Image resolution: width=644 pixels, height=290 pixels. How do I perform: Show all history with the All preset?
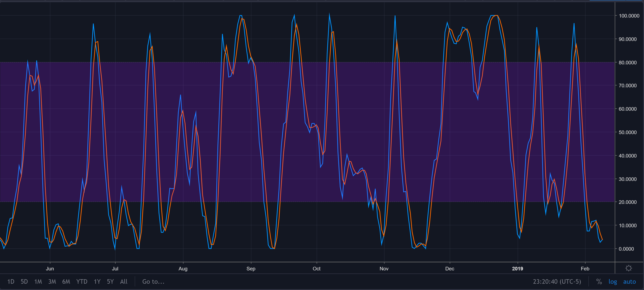click(124, 281)
